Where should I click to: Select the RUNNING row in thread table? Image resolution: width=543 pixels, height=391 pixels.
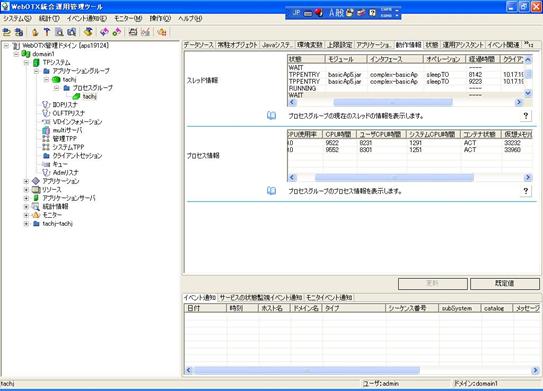[x=405, y=88]
